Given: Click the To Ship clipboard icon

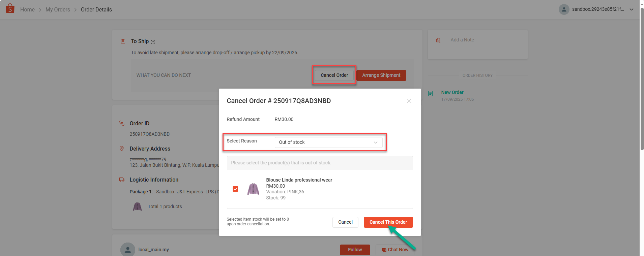Looking at the screenshot, I should (x=123, y=41).
